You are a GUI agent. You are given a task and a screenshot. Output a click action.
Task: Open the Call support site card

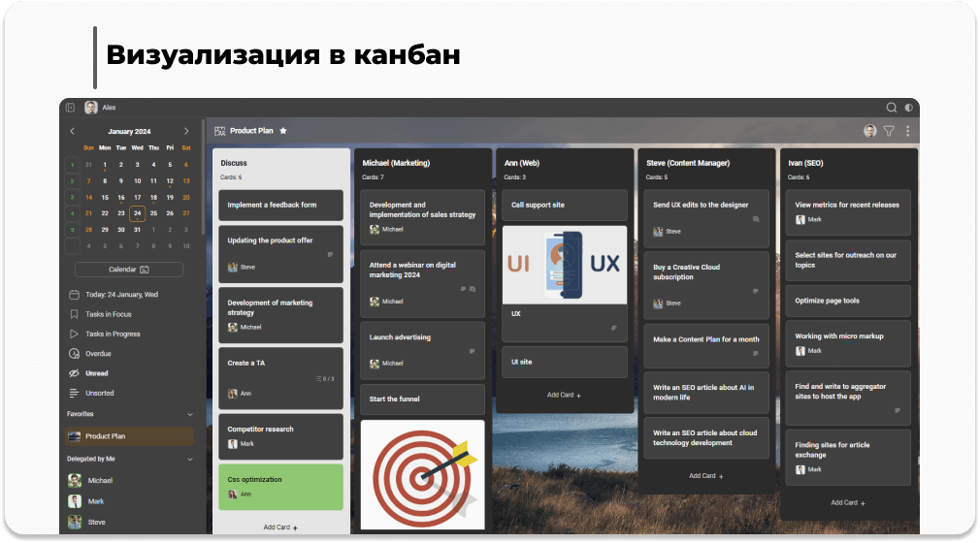click(565, 205)
